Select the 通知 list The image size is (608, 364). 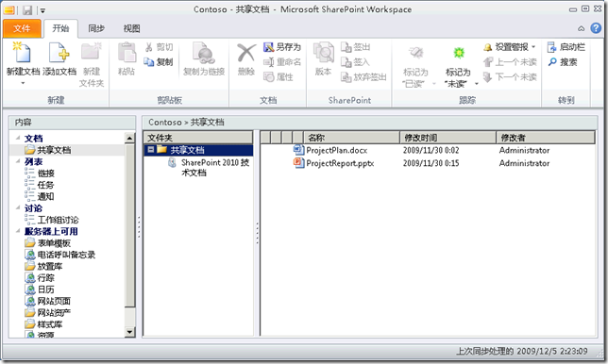pos(45,196)
